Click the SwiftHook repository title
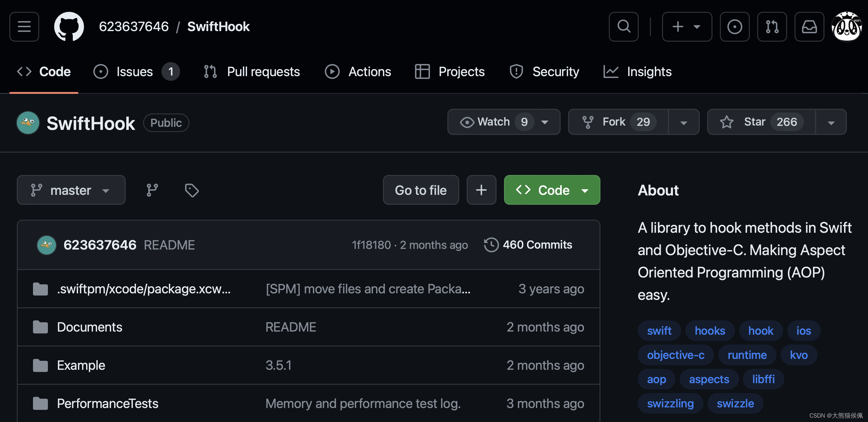Image resolution: width=868 pixels, height=422 pixels. (x=91, y=123)
